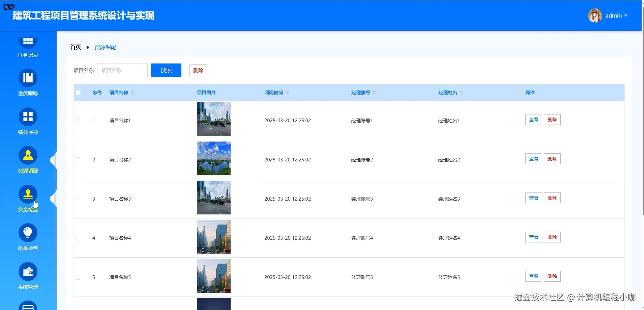The image size is (644, 310).
Task: Check the row for 项目名称3
Action: tap(78, 199)
